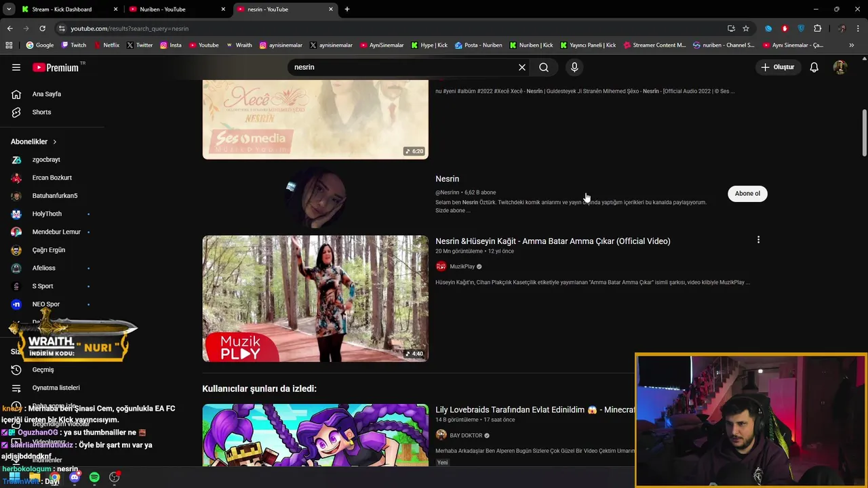
Task: Open the NEO Spor subscription
Action: click(x=45, y=304)
